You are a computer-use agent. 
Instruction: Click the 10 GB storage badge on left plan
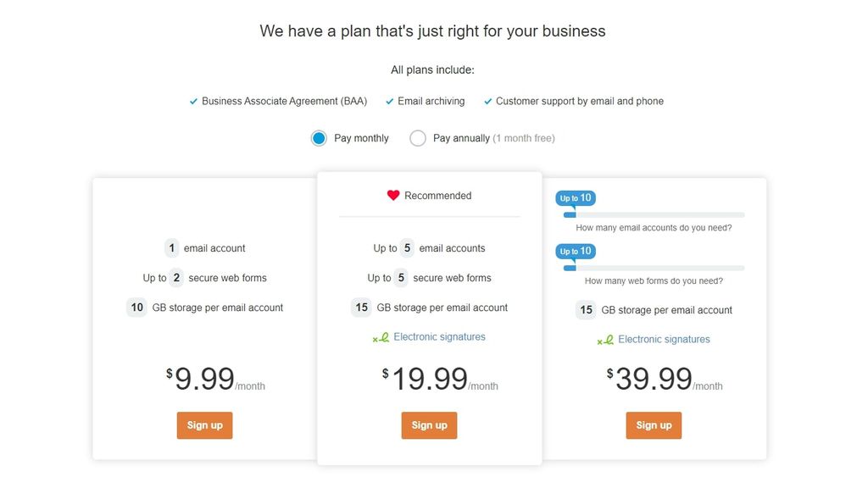pyautogui.click(x=136, y=307)
